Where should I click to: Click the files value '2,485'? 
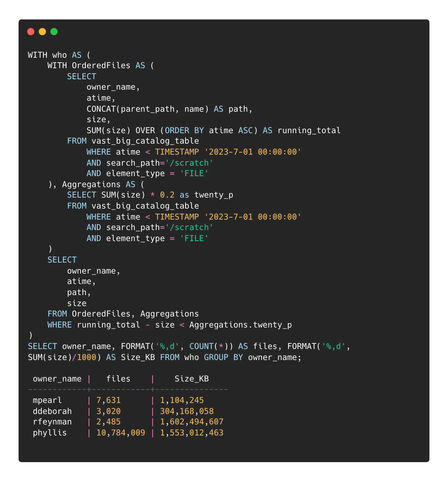tap(109, 422)
